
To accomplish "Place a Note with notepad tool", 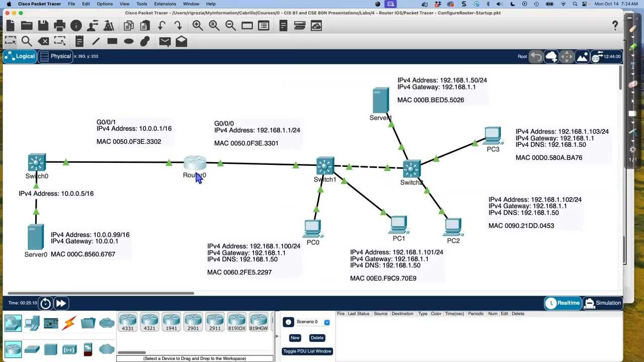I will [79, 42].
